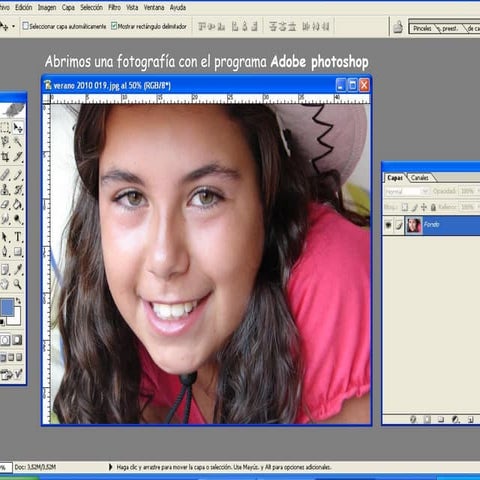Select the Capas tab
This screenshot has height=480, width=480.
click(395, 178)
